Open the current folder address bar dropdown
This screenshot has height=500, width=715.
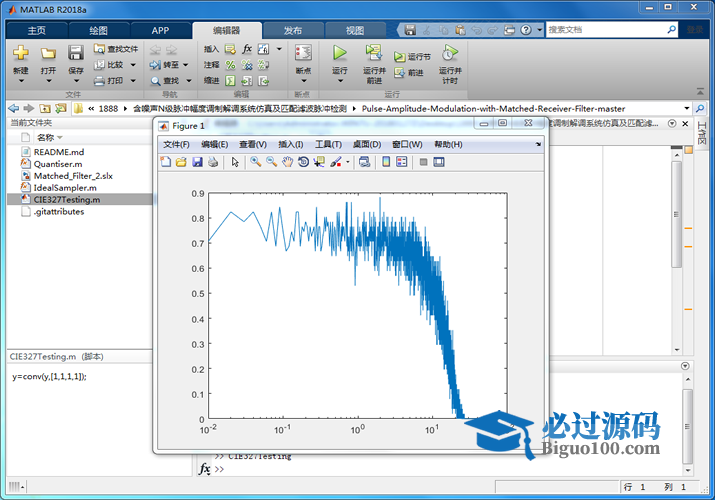(686, 108)
